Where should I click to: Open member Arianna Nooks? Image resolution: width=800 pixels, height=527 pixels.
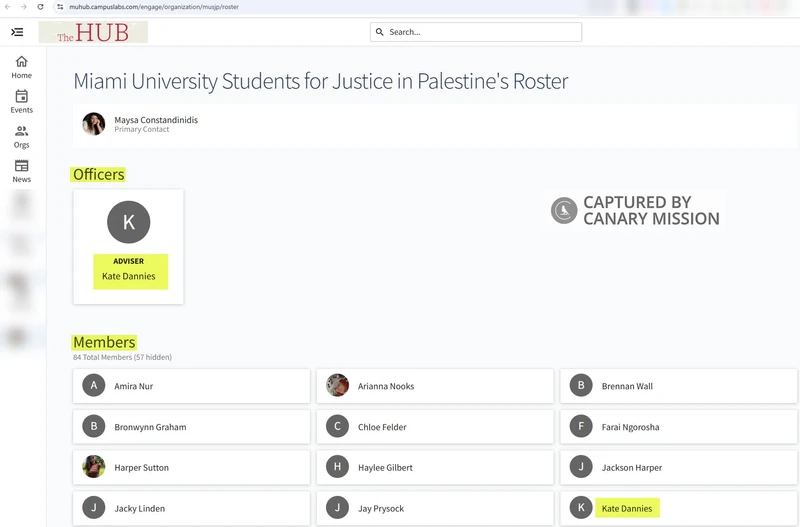click(x=435, y=386)
